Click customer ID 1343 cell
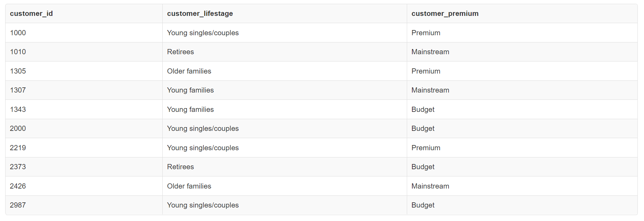The height and width of the screenshot is (221, 644). (18, 109)
